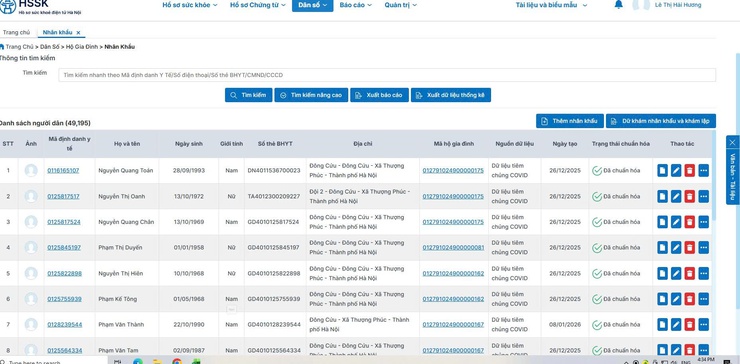Image resolution: width=740 pixels, height=364 pixels.
Task: Click Xuất dữ liệu thống kê button
Action: click(451, 95)
